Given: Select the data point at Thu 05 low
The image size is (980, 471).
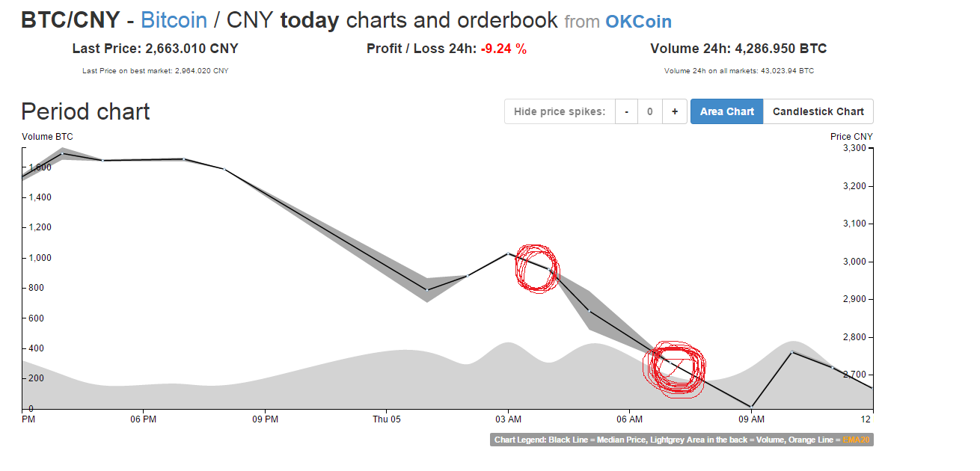Looking at the screenshot, I should [427, 289].
